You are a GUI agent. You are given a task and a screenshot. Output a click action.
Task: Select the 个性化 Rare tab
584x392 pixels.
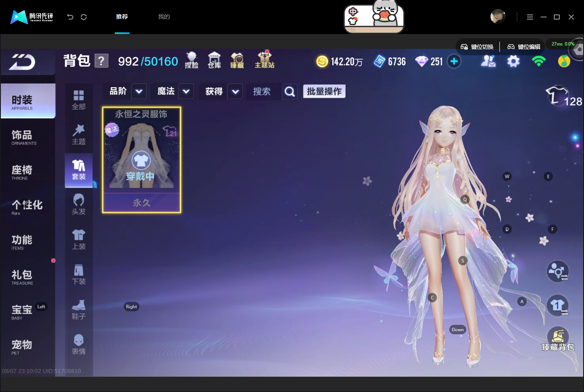click(28, 207)
